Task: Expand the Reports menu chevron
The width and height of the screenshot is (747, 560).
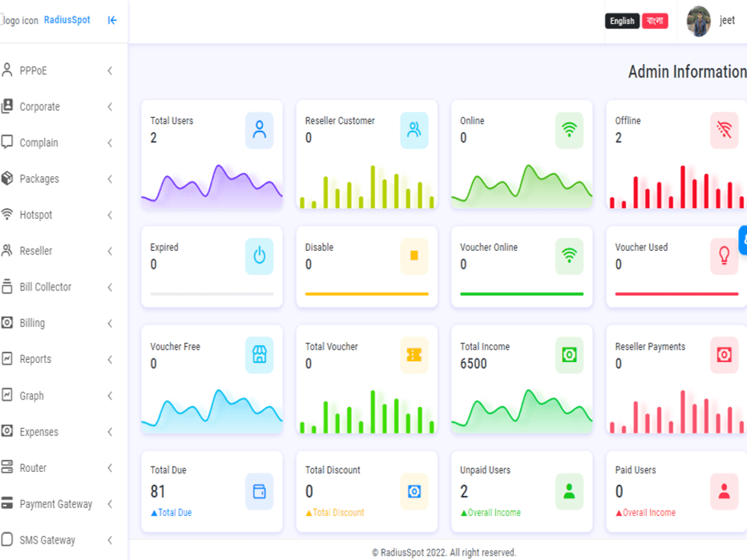Action: pyautogui.click(x=110, y=360)
